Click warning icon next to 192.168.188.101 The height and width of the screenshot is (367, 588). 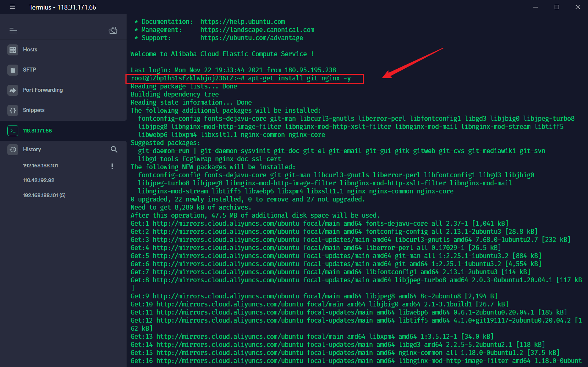tap(112, 166)
